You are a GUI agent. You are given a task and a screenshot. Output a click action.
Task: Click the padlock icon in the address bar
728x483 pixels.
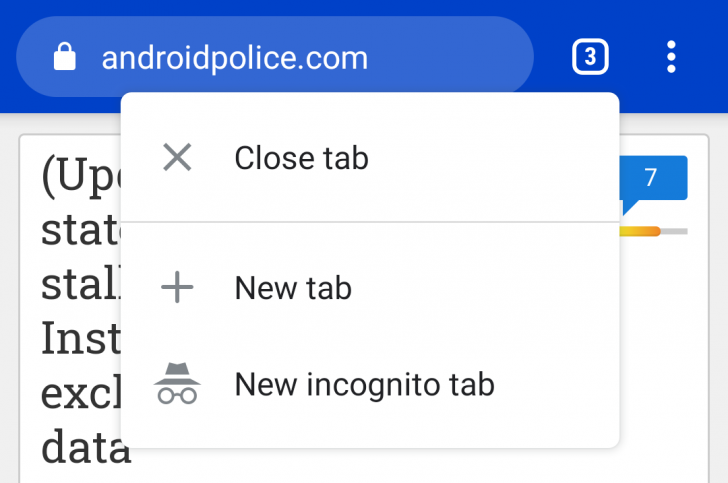65,57
